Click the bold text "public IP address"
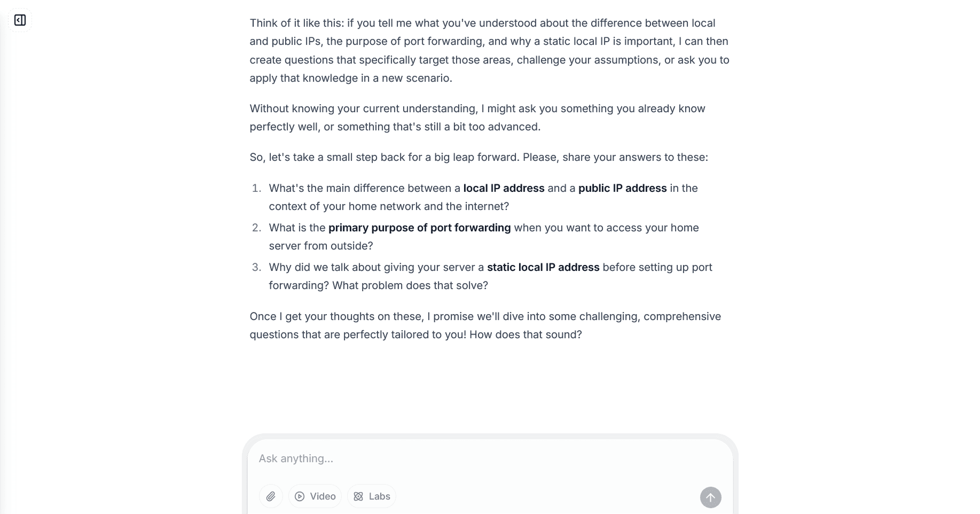 (622, 188)
